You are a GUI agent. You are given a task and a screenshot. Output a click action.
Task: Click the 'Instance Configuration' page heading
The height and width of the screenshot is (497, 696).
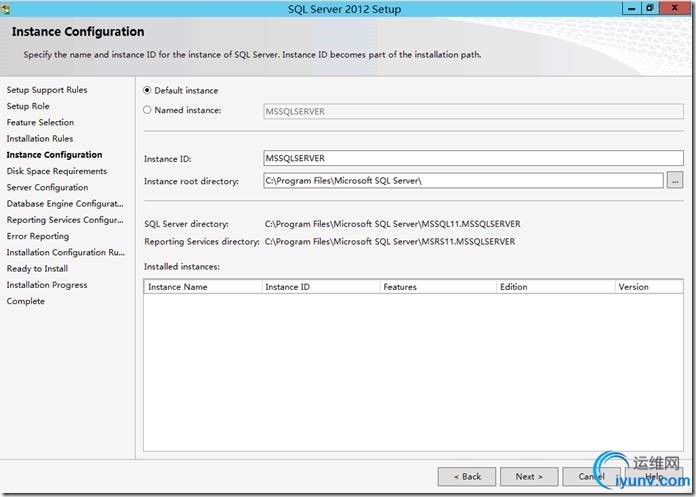pyautogui.click(x=78, y=32)
